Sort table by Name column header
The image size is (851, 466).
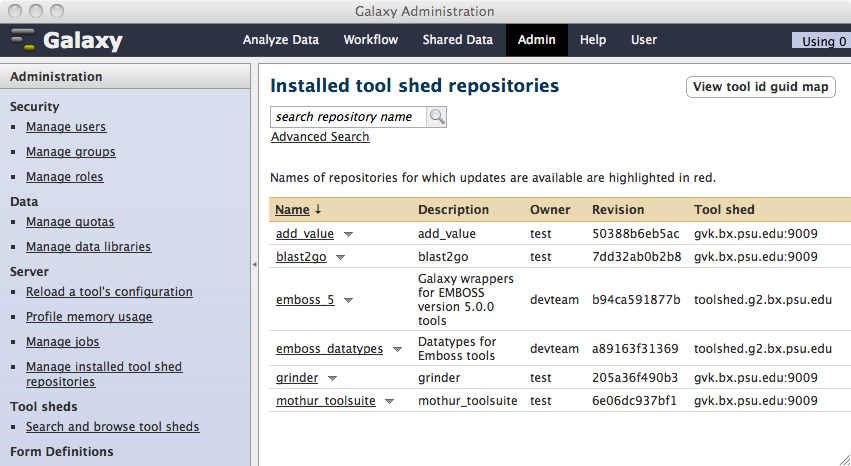(293, 210)
